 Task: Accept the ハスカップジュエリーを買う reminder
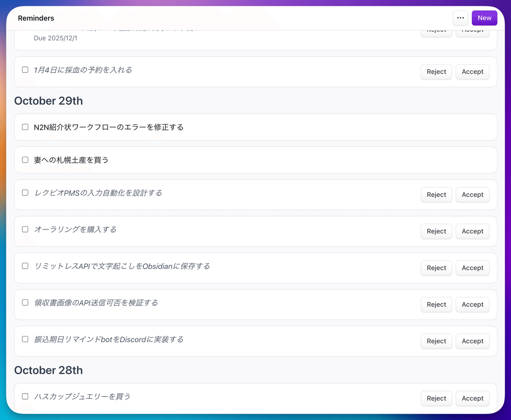(x=472, y=398)
